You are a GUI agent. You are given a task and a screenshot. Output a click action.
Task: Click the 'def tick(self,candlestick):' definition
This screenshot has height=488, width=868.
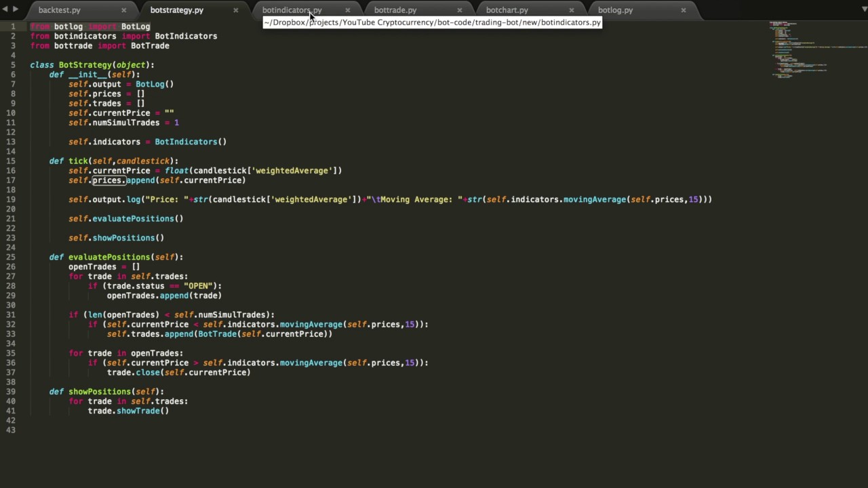[114, 161]
